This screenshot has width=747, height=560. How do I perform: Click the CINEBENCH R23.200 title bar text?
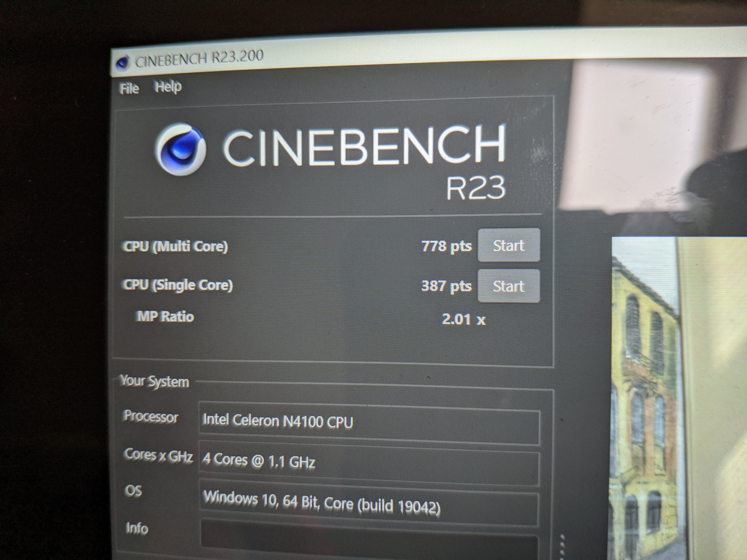[x=199, y=58]
